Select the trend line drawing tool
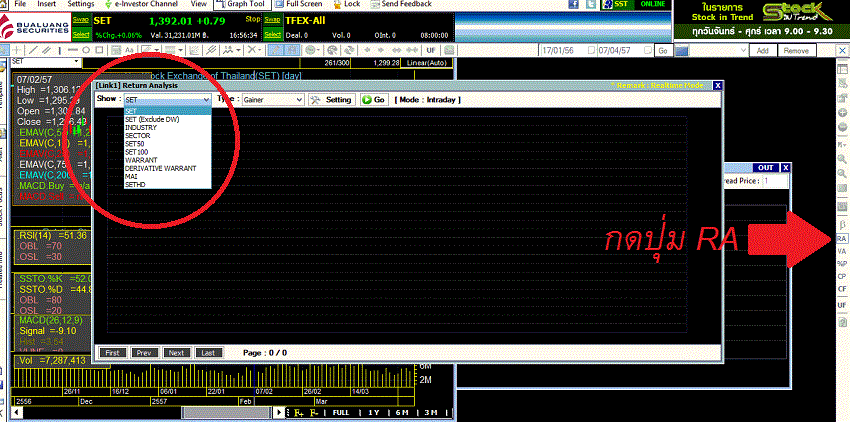The image size is (850, 422). coord(34,50)
